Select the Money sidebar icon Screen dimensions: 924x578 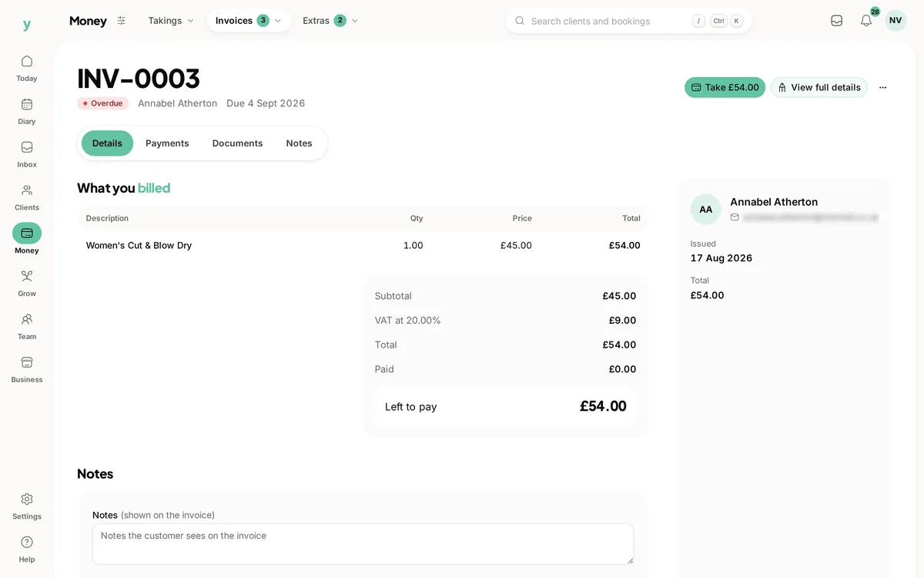(x=27, y=233)
